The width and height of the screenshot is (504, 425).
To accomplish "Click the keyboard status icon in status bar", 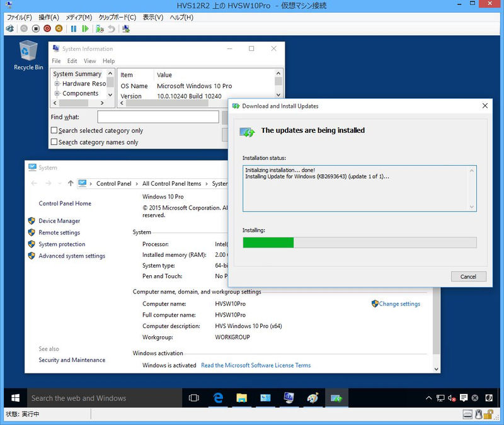I will tap(467, 415).
